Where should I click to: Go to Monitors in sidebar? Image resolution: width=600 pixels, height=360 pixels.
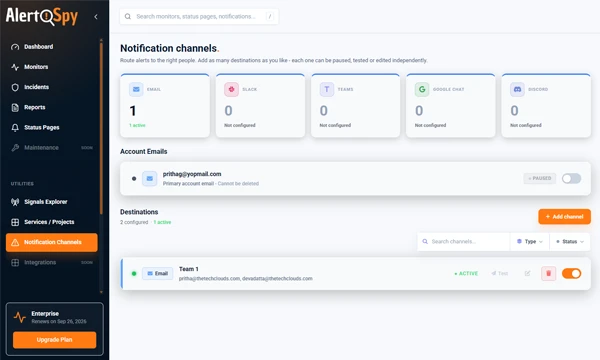coord(52,67)
